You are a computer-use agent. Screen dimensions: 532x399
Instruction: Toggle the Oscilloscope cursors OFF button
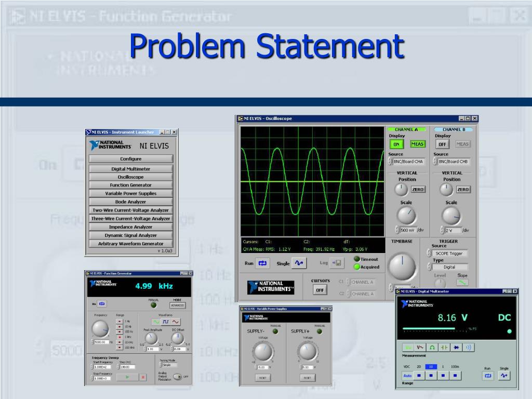click(320, 290)
